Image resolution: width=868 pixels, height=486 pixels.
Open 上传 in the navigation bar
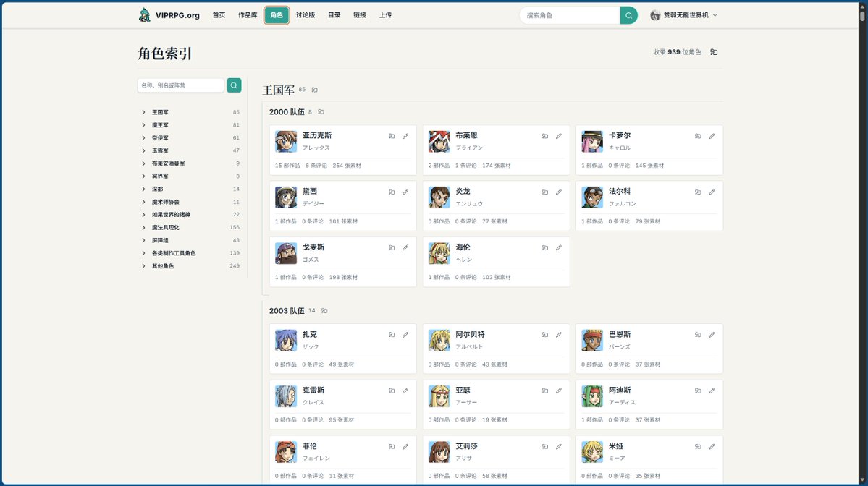[x=385, y=15]
